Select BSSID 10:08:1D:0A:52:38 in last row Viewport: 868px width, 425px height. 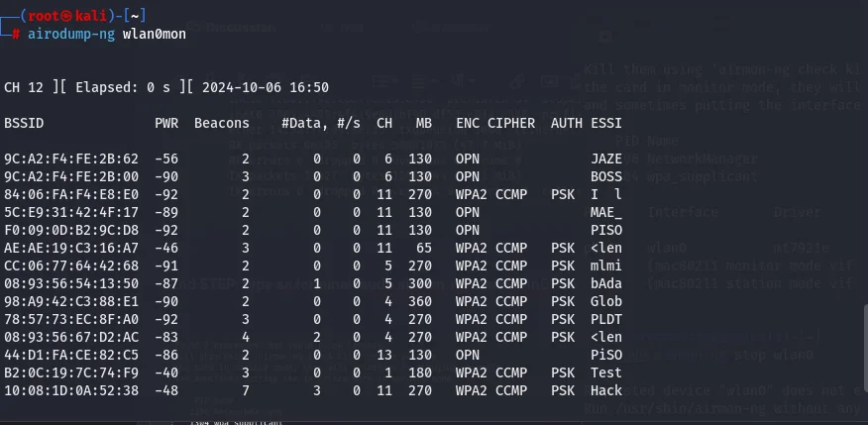(x=71, y=390)
